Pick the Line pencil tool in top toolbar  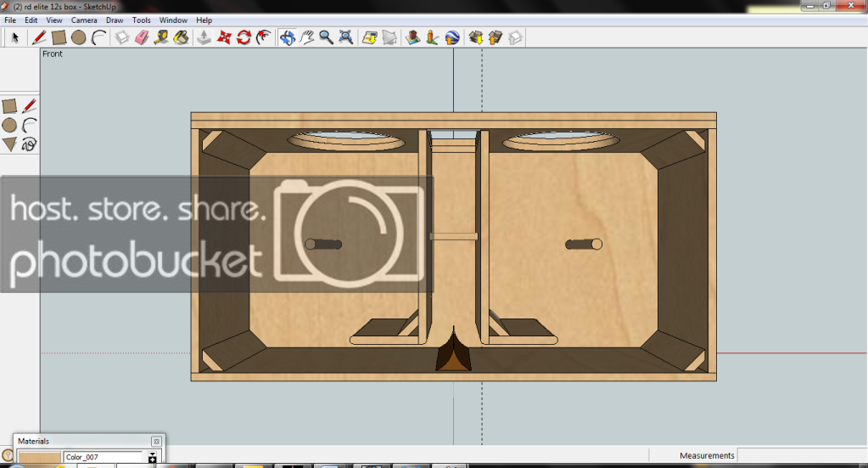[39, 37]
